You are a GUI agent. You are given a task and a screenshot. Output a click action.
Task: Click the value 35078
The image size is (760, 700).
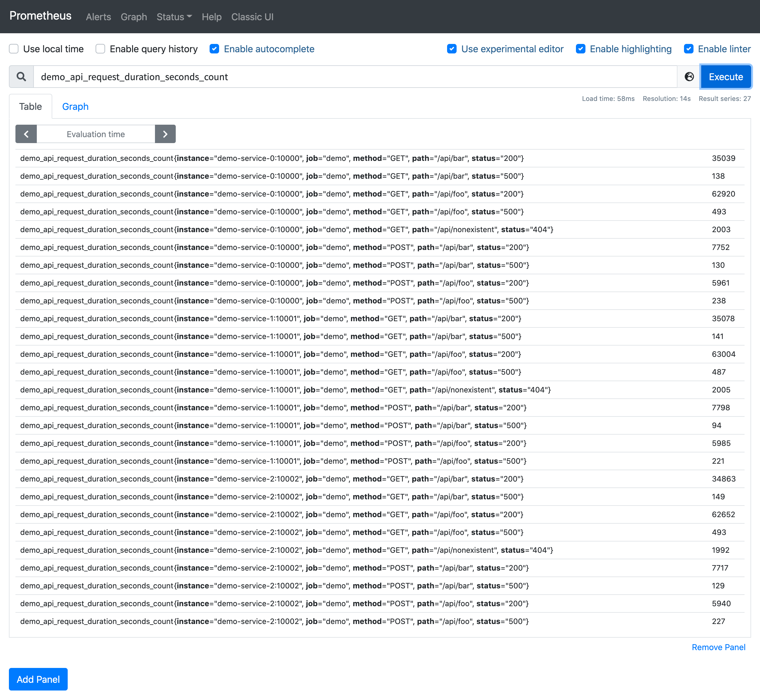[x=723, y=319]
